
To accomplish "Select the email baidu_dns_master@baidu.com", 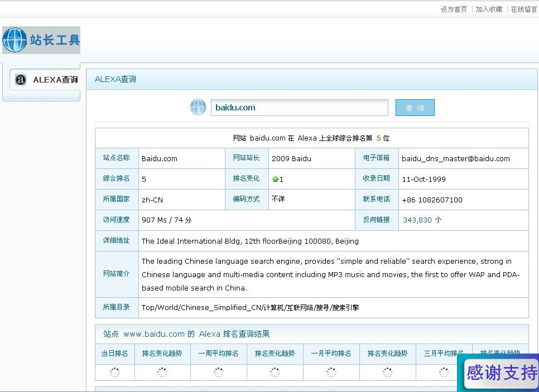I will [456, 159].
